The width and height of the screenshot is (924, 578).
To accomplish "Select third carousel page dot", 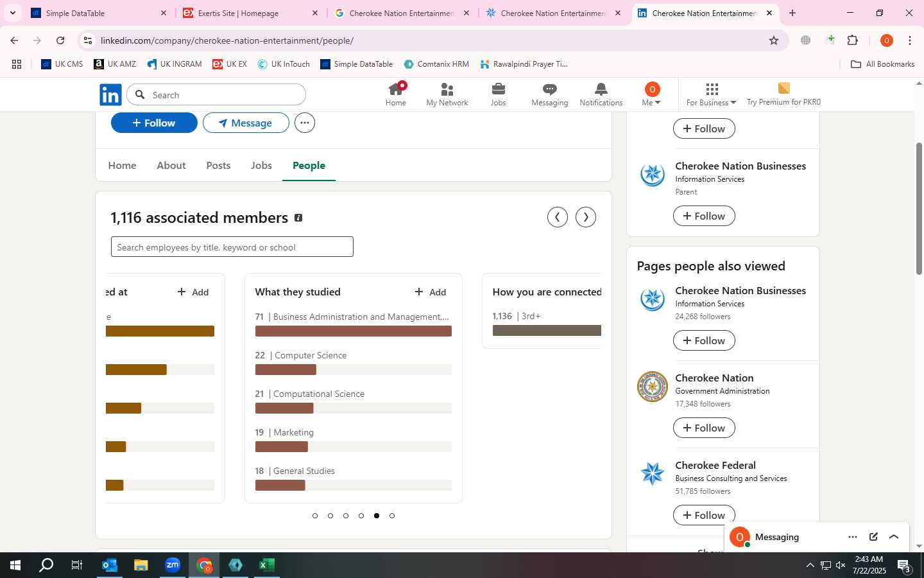I will pos(346,516).
